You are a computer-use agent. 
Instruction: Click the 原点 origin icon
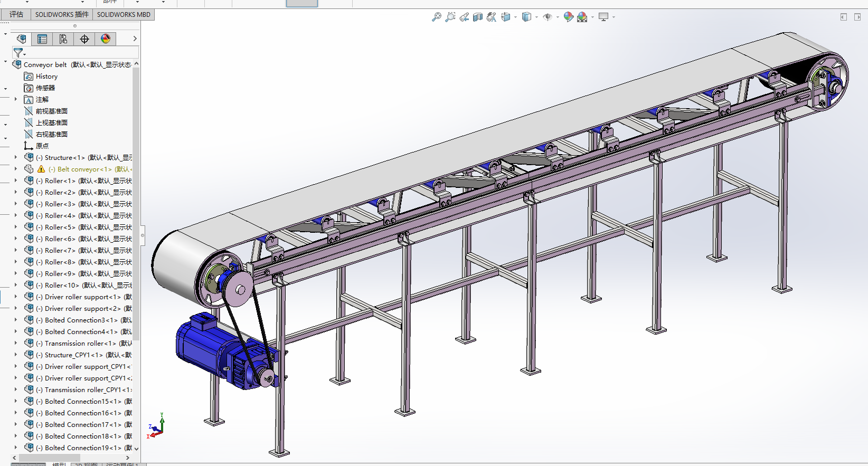tap(29, 146)
